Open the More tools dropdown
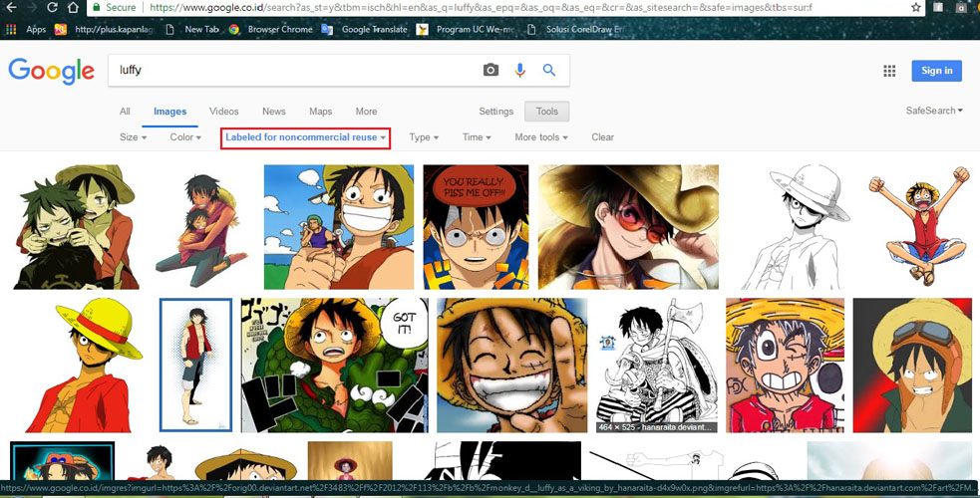Image resolution: width=980 pixels, height=498 pixels. pos(541,137)
